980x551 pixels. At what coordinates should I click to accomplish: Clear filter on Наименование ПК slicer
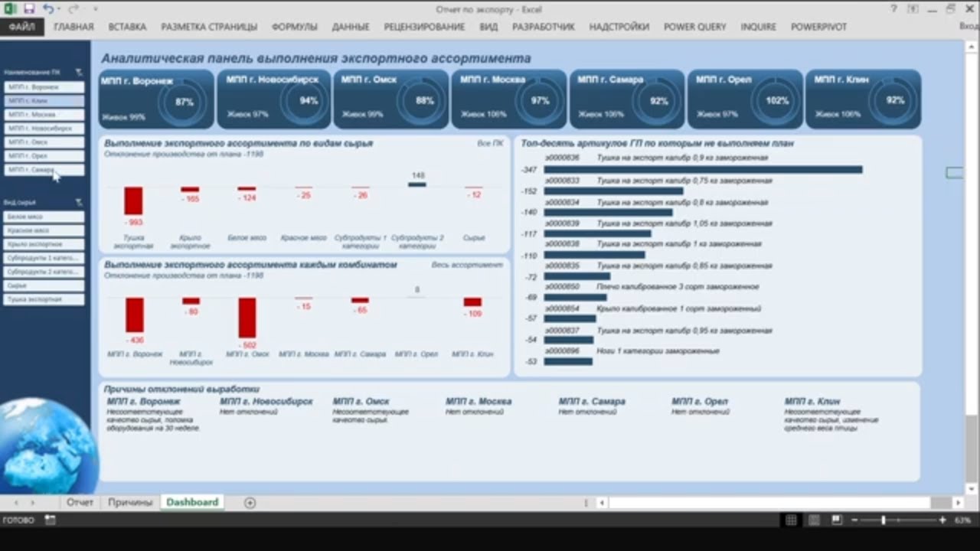pos(79,72)
